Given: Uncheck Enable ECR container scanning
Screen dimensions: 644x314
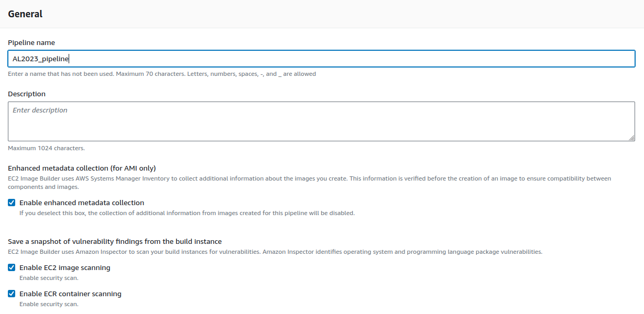Looking at the screenshot, I should click(12, 294).
